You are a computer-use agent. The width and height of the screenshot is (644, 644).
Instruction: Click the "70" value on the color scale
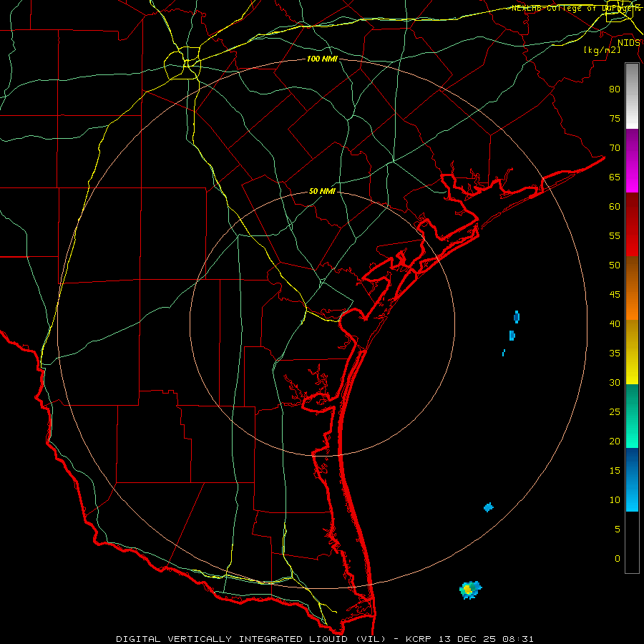point(615,148)
